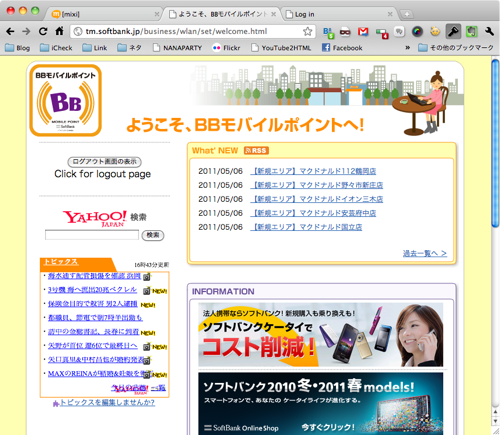The width and height of the screenshot is (500, 435).
Task: Open the トピックス header link
Action: [x=61, y=262]
